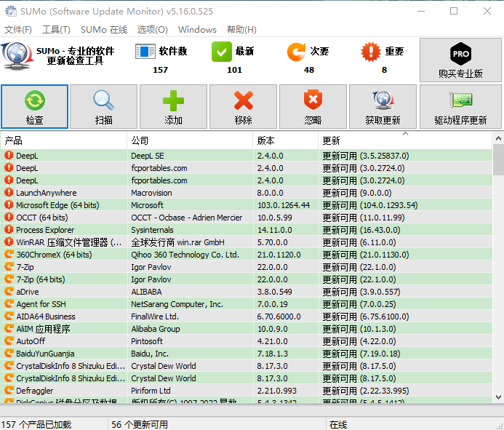The height and width of the screenshot is (430, 504).
Task: Click orange update icon for Defraggler
Action: 9,391
